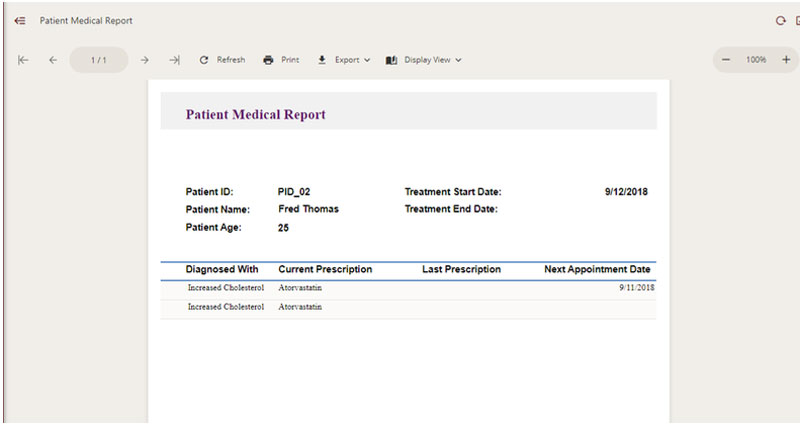This screenshot has width=800, height=424.
Task: Go to the previous report page
Action: click(53, 60)
